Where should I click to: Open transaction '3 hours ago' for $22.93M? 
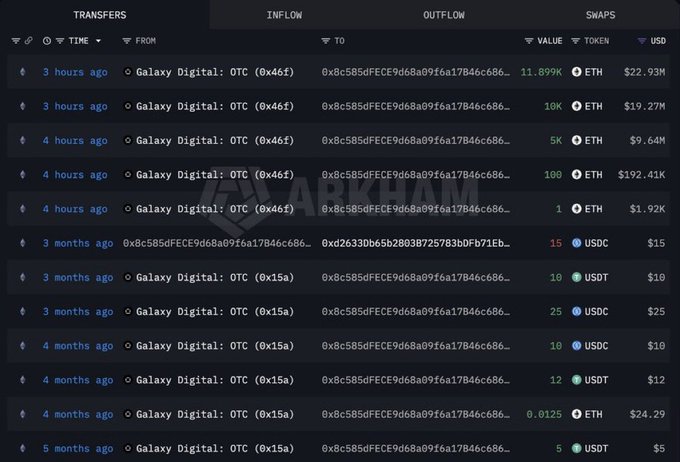coord(75,72)
